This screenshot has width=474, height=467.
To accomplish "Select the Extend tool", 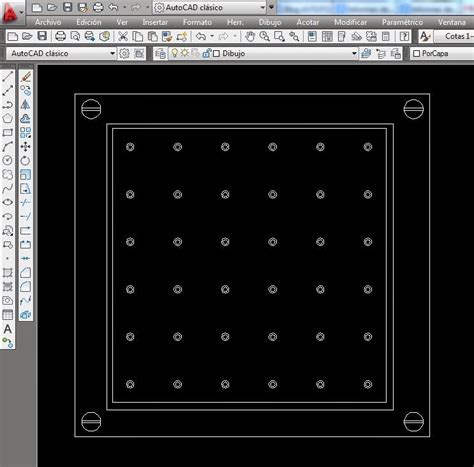I will (x=25, y=216).
